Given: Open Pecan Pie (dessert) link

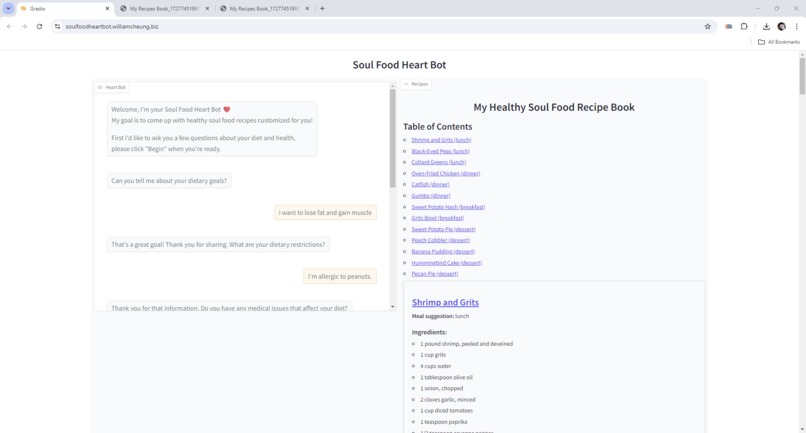Looking at the screenshot, I should point(434,274).
